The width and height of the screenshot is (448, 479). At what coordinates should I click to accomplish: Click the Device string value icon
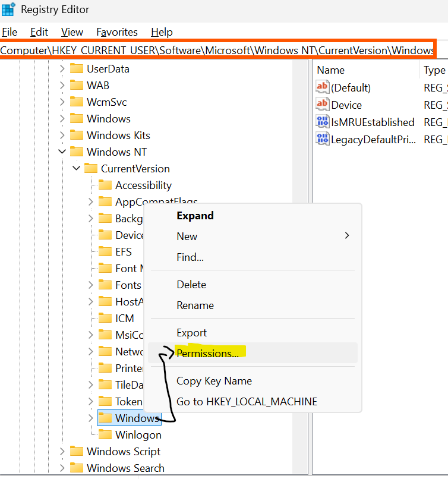tap(323, 105)
